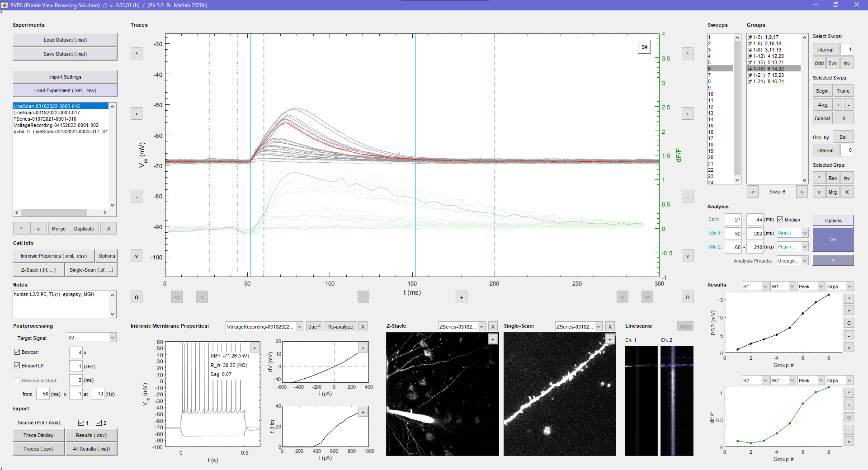
Task: Toggle the Boxcar checkbox
Action: [17, 352]
